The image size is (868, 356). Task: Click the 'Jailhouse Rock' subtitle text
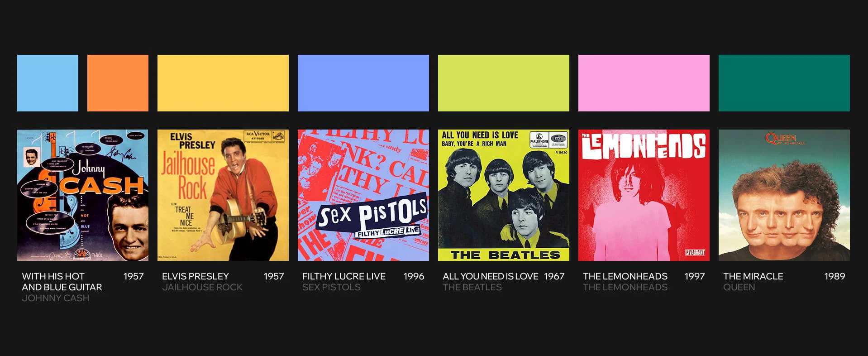click(x=202, y=287)
